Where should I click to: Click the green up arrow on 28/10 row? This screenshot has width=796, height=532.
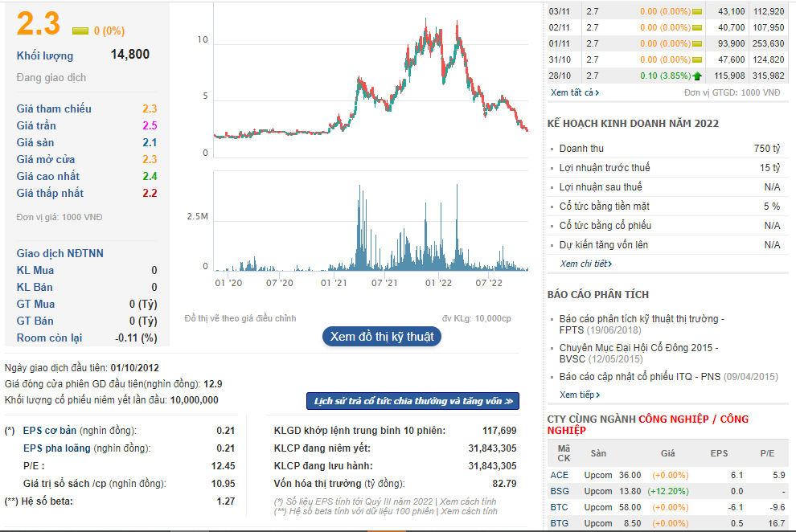[x=697, y=76]
